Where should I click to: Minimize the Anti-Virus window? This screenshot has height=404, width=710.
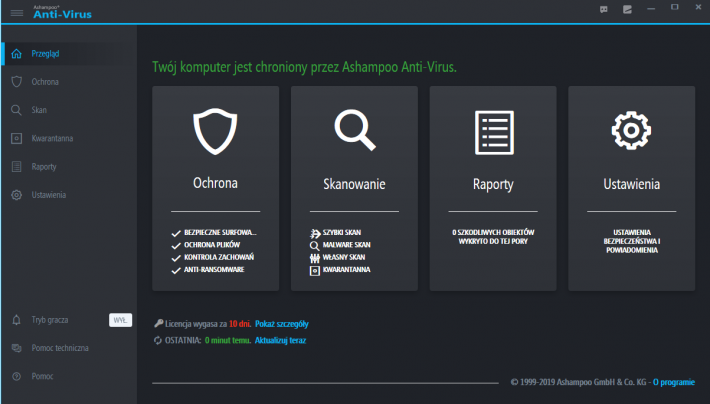click(x=651, y=9)
